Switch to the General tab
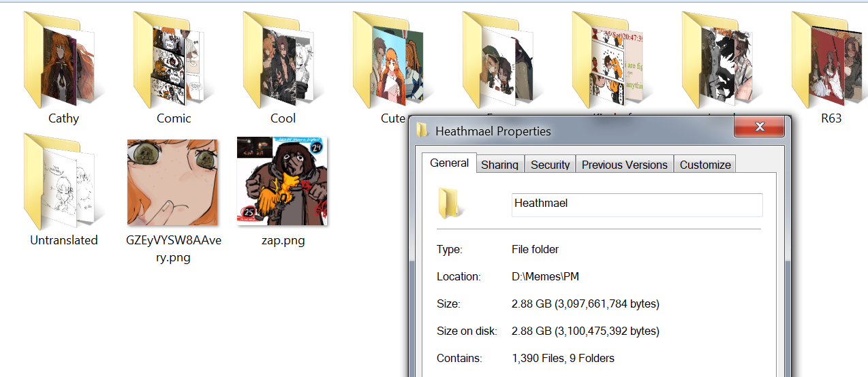Viewport: 868px width, 377px height. pos(450,163)
